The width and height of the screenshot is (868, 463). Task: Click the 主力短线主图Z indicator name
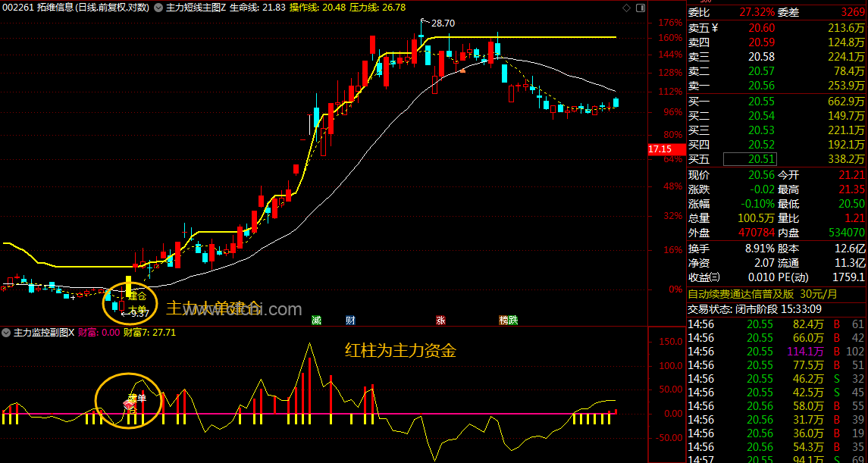[x=196, y=8]
